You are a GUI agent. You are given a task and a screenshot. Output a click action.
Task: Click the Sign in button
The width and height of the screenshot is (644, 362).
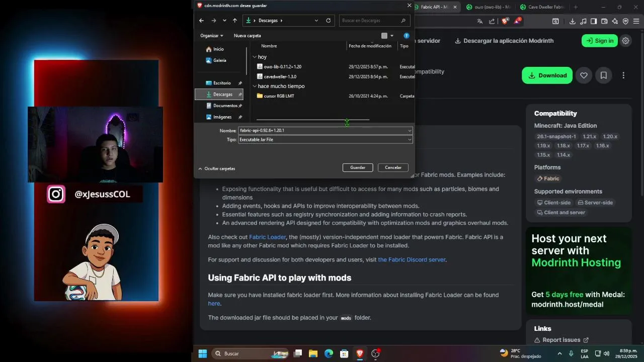point(599,41)
